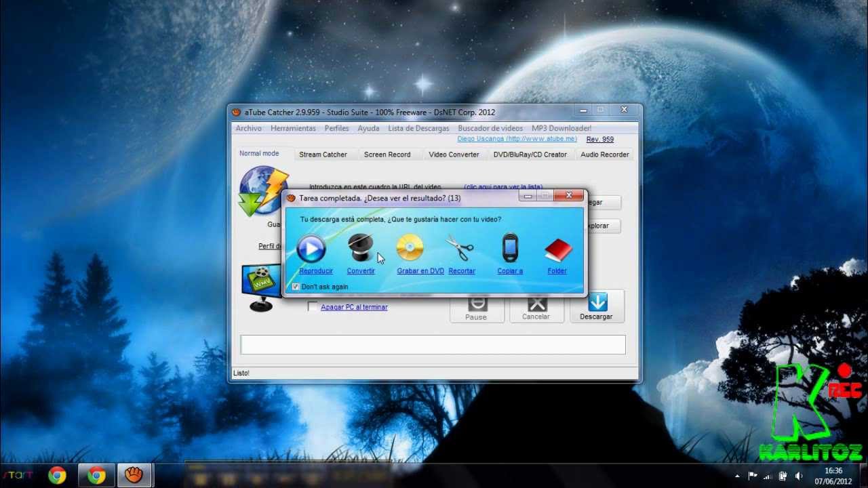Click the Recortar link
868x488 pixels.
[x=462, y=271]
